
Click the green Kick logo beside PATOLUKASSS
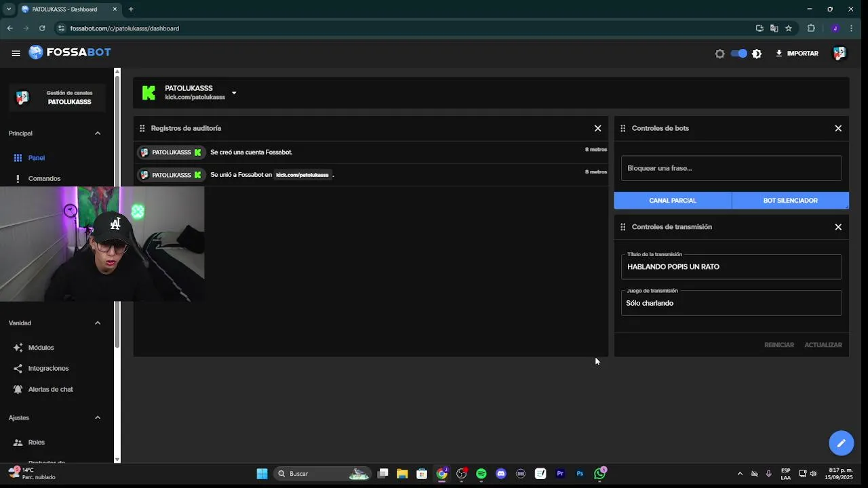149,93
